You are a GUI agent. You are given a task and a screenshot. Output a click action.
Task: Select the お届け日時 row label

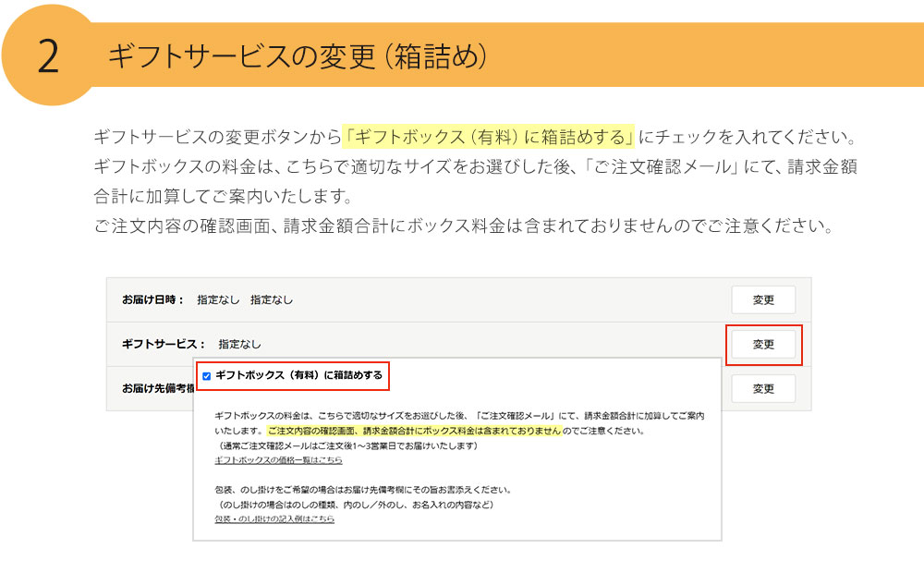(x=153, y=299)
